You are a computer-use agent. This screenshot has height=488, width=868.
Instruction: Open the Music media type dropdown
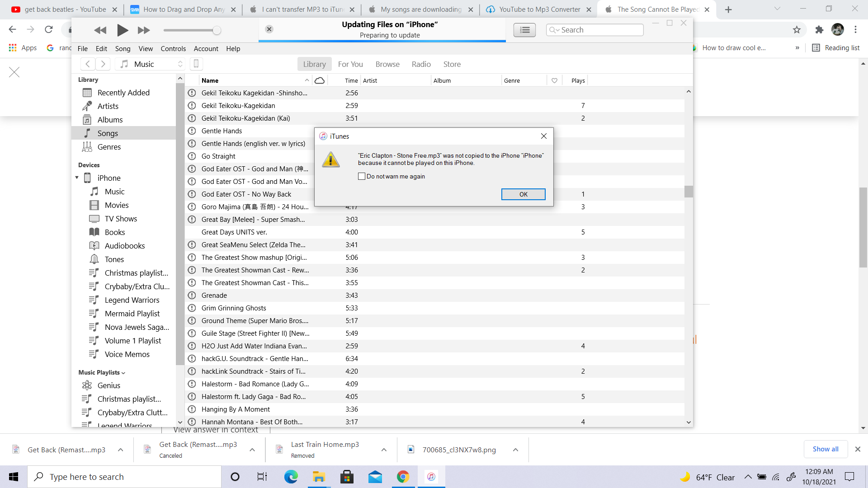coord(151,64)
